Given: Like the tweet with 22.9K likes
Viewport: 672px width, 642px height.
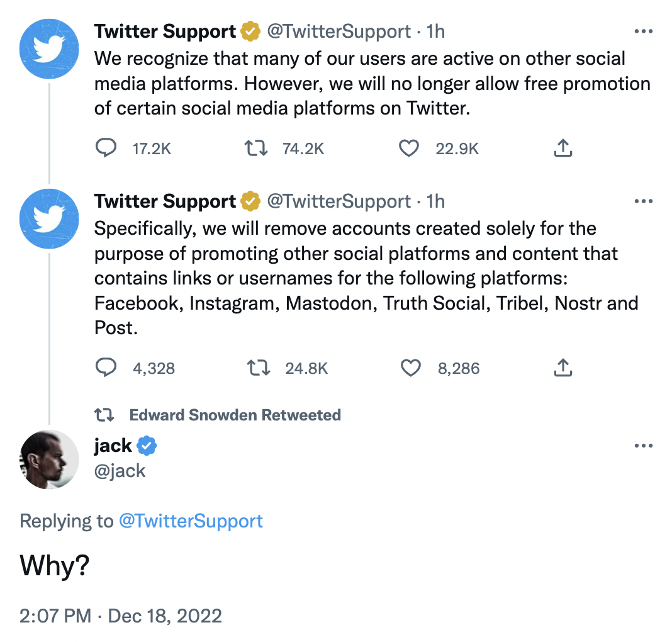Looking at the screenshot, I should click(x=409, y=149).
